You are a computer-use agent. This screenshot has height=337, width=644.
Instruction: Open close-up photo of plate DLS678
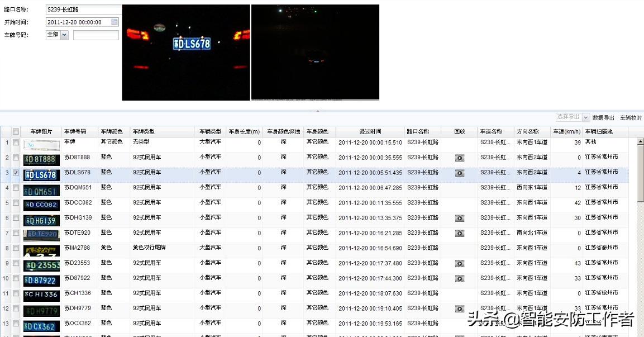[186, 52]
